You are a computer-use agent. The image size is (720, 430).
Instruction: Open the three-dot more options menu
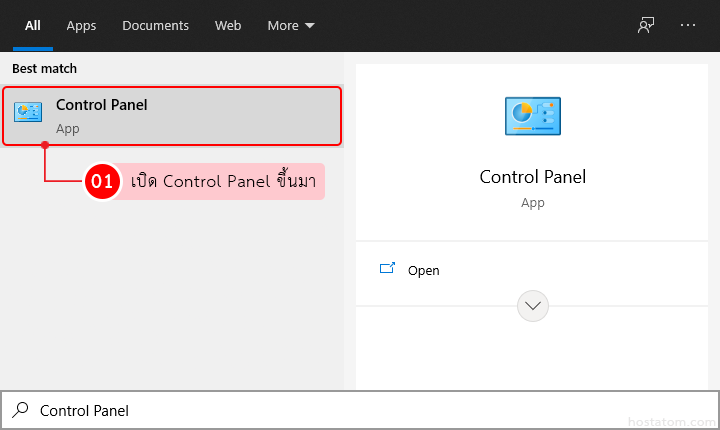(687, 25)
